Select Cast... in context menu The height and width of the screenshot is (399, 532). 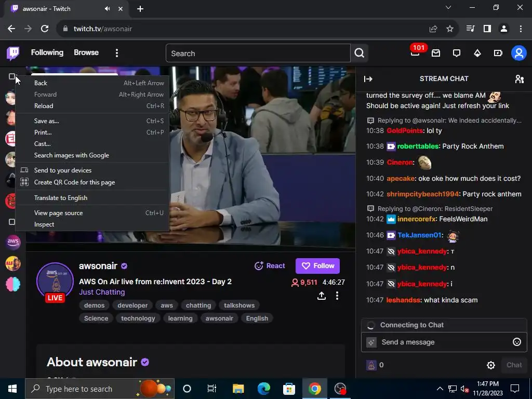[92, 144]
